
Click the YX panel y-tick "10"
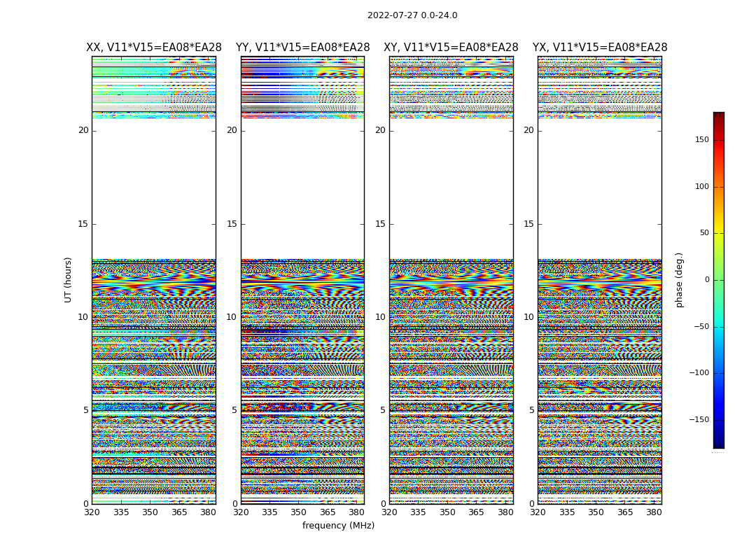(x=528, y=317)
